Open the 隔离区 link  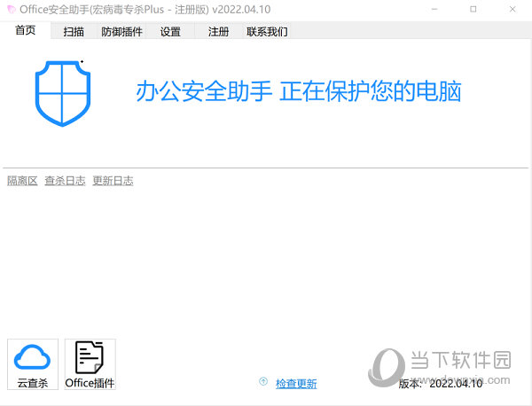coord(22,181)
